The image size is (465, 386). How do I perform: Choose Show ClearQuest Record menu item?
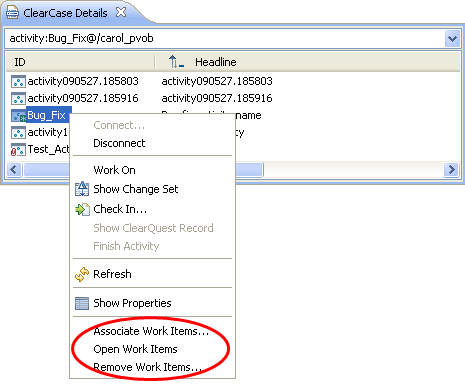click(153, 228)
